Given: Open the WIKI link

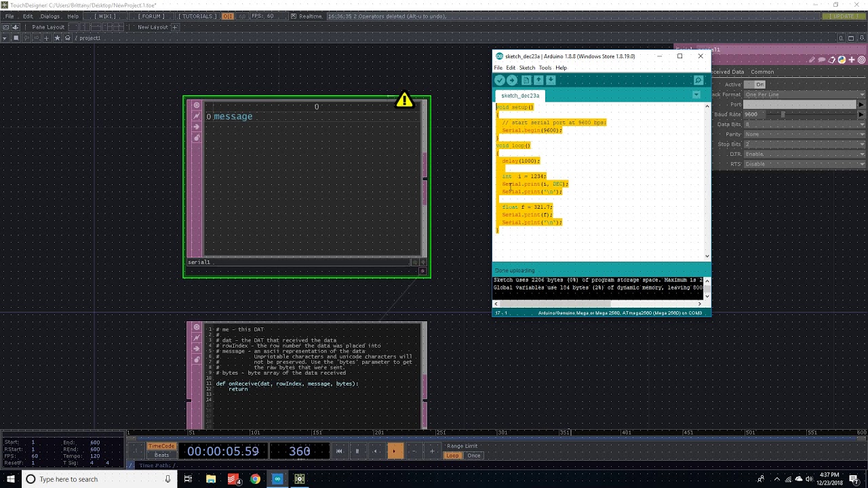Looking at the screenshot, I should pos(104,16).
